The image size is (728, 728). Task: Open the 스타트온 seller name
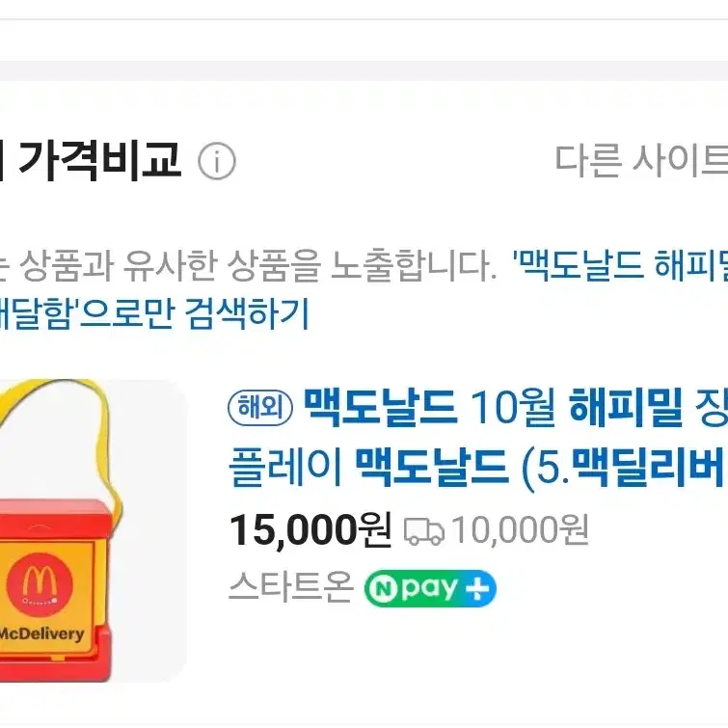point(291,588)
